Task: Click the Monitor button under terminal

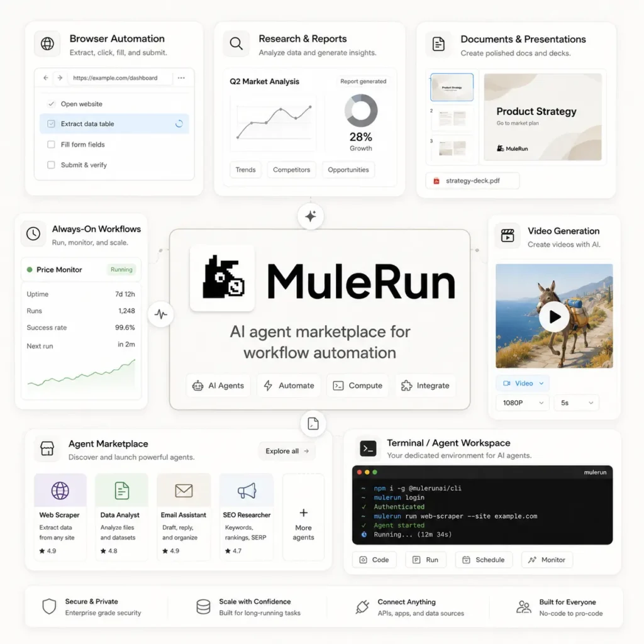Action: point(547,560)
